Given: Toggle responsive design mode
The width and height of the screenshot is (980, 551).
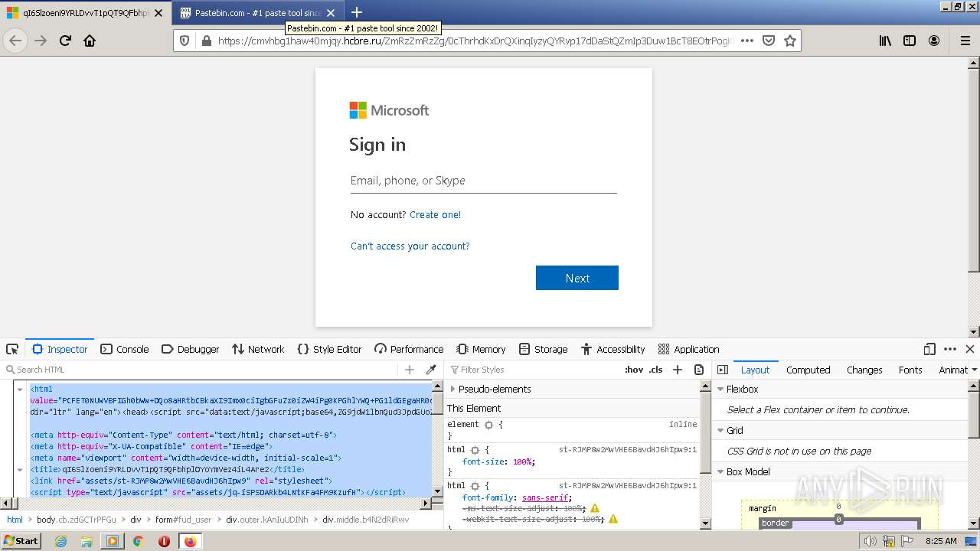Looking at the screenshot, I should coord(929,349).
